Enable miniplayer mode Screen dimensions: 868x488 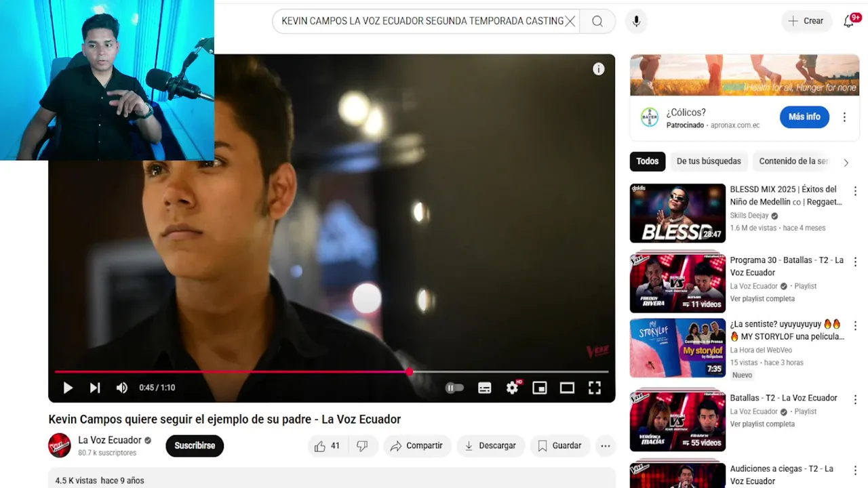click(540, 388)
